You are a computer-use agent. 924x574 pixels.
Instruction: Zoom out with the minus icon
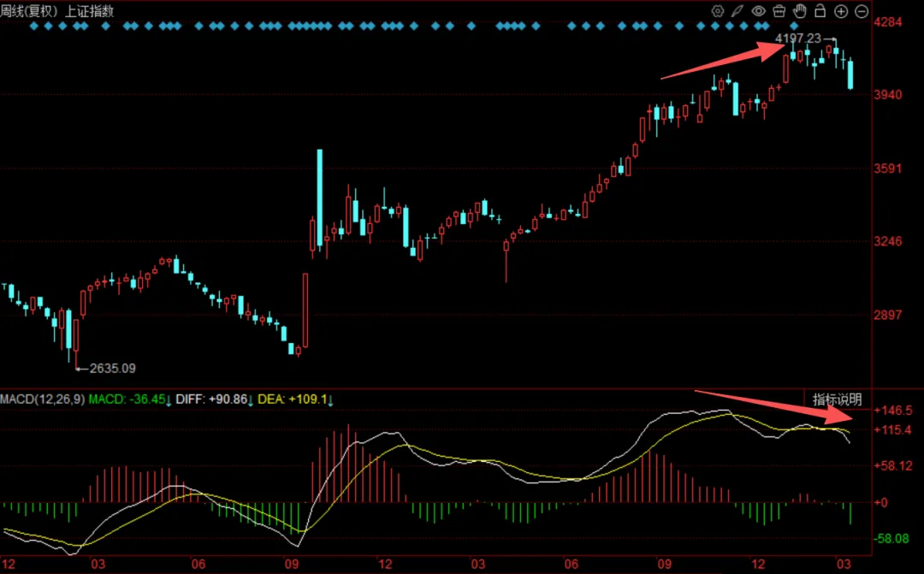coord(862,11)
